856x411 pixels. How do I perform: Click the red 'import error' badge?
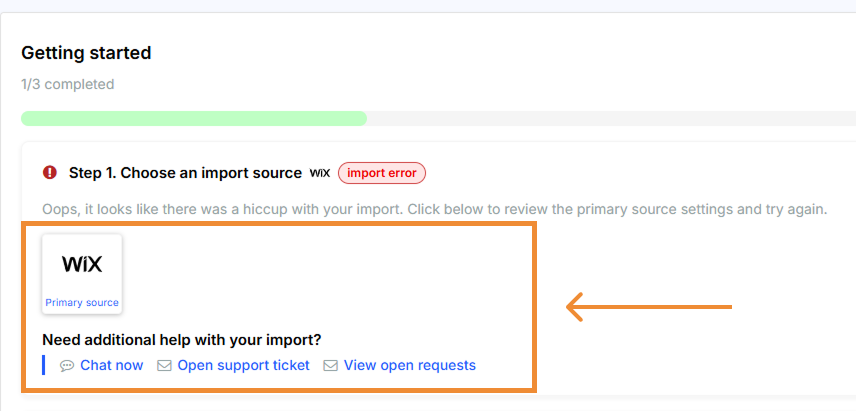point(382,173)
